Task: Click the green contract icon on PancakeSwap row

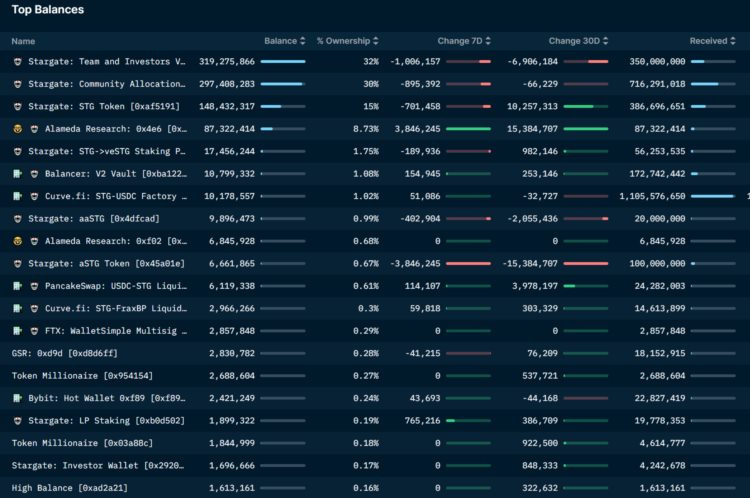Action: click(17, 286)
